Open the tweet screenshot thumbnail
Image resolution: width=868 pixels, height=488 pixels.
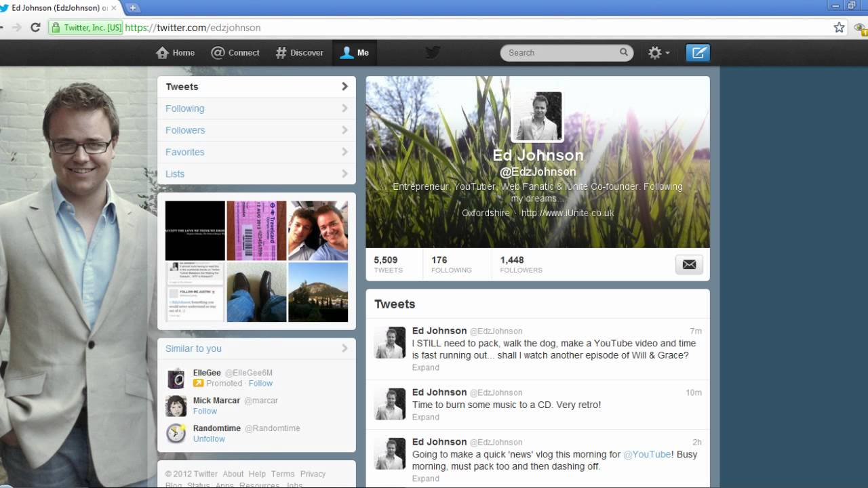pos(195,292)
